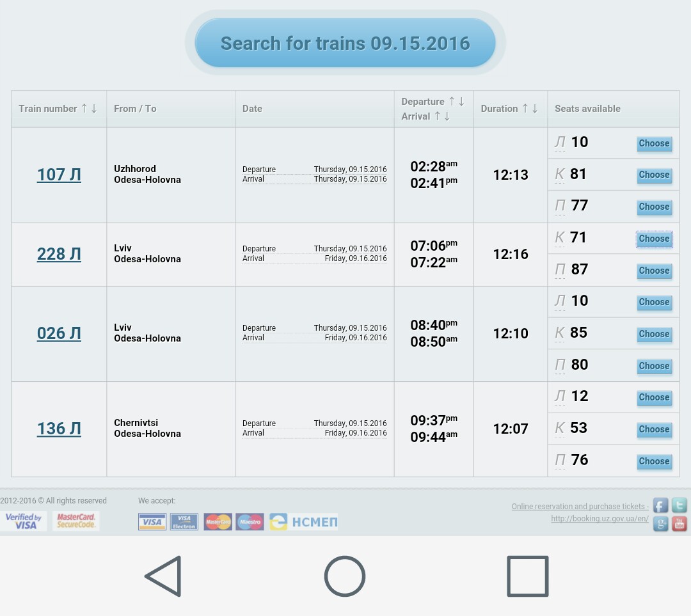Sort duration descending arrow
The height and width of the screenshot is (616, 691).
[535, 108]
